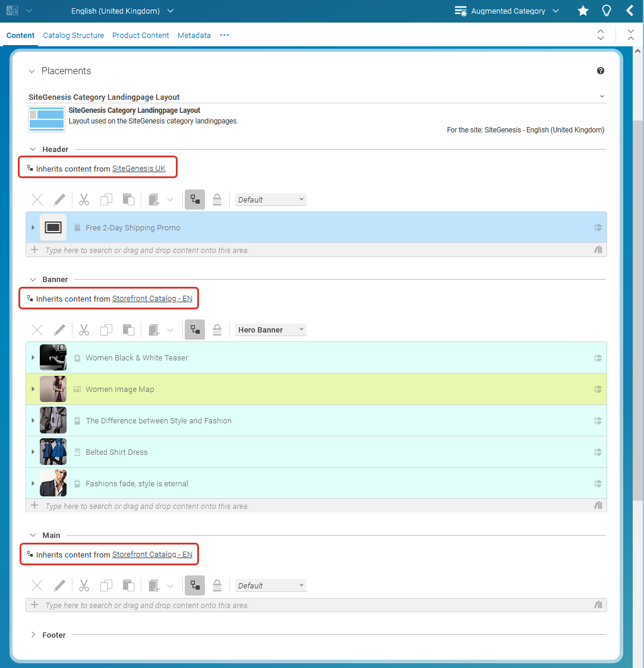The image size is (644, 668).
Task: Open the Metadata tab
Action: coord(194,35)
